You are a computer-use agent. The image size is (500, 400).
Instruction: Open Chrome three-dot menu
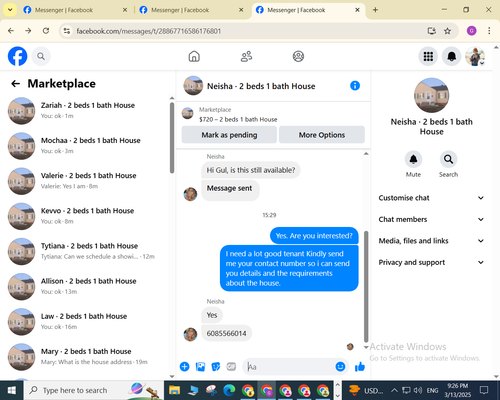(x=489, y=31)
